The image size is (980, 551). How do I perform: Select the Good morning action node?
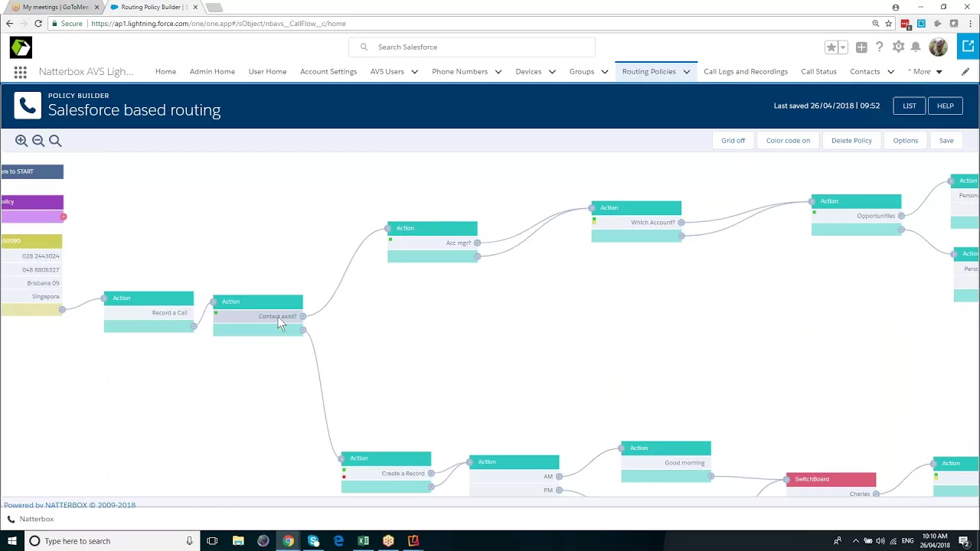click(666, 462)
